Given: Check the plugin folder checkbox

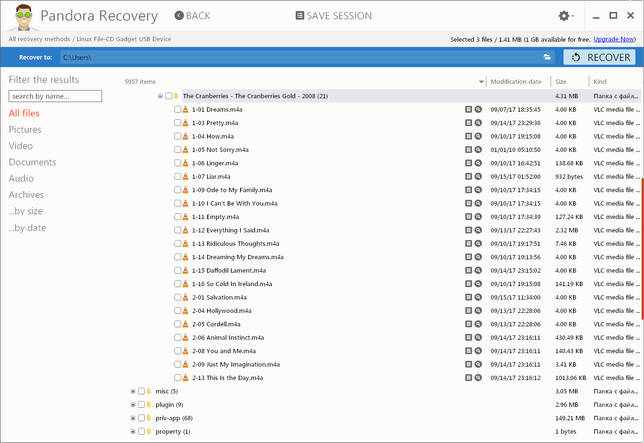Looking at the screenshot, I should [141, 404].
